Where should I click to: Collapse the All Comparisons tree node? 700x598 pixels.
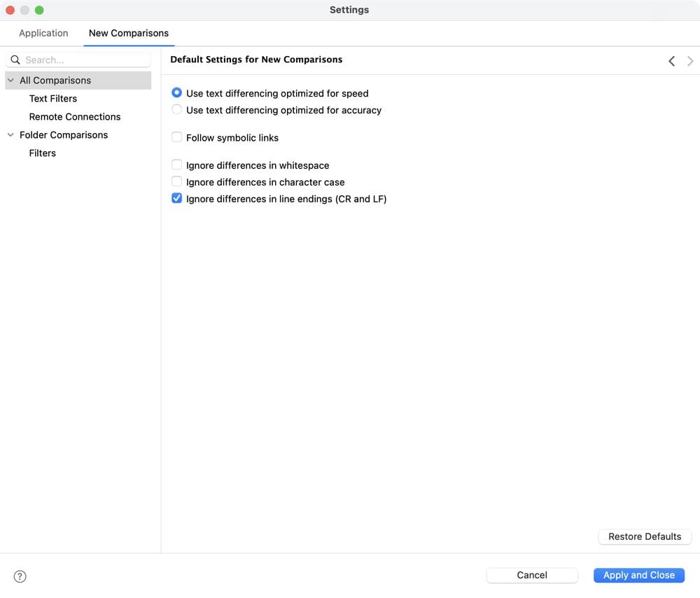point(10,81)
